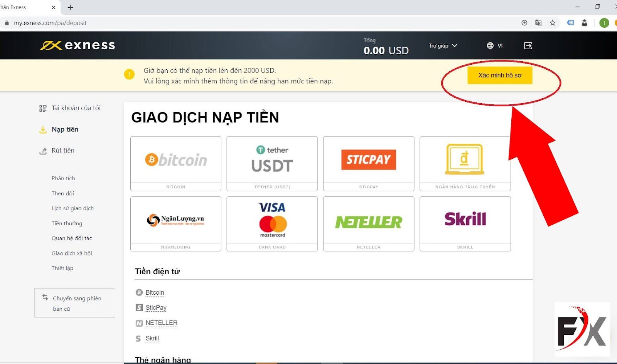Viewport: 617px width, 364px height.
Task: Select Rút tiền in sidebar
Action: click(x=63, y=151)
